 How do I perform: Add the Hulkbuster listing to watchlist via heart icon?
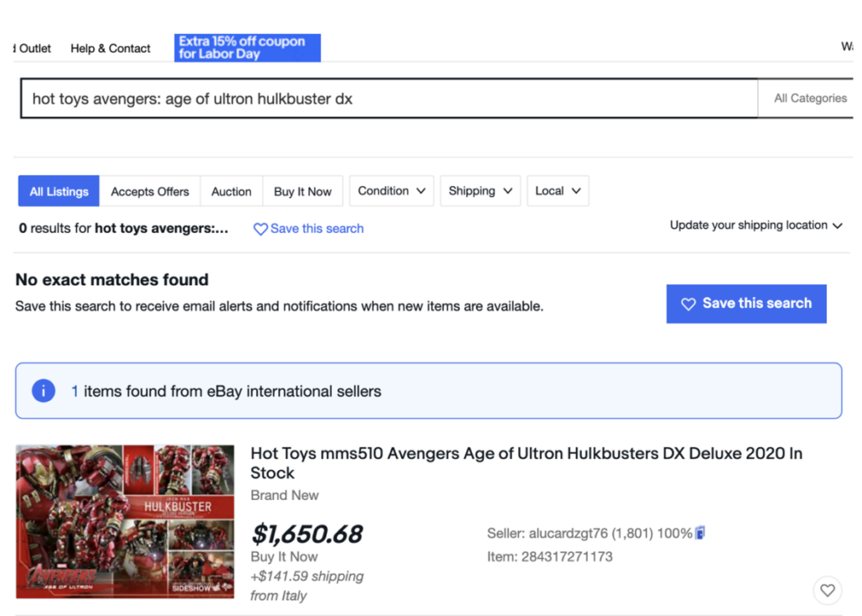pyautogui.click(x=827, y=591)
